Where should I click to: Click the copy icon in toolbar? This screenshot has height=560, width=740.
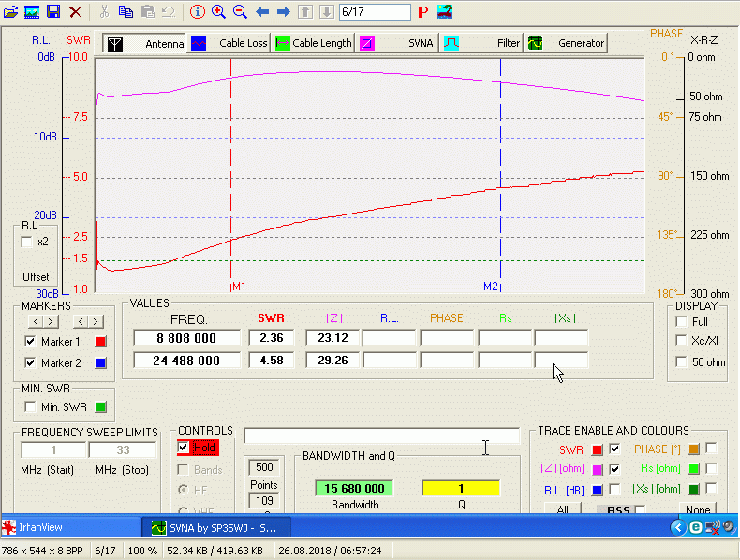126,11
